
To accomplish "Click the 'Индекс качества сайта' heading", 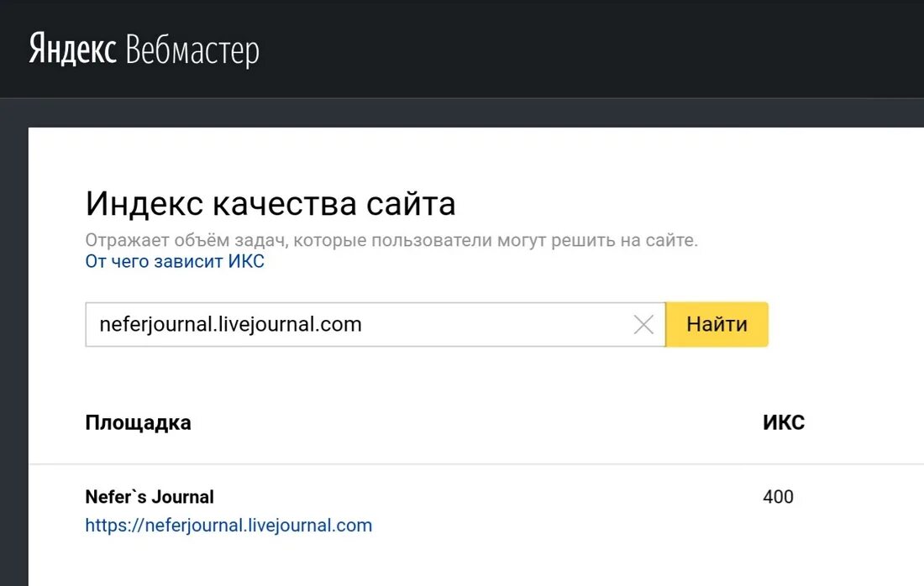I will point(270,204).
